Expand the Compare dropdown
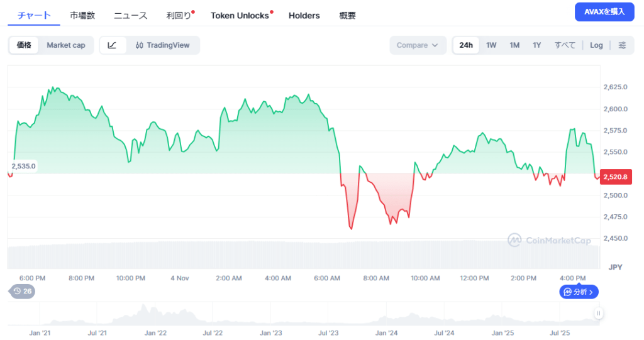Image resolution: width=644 pixels, height=340 pixels. (x=418, y=45)
